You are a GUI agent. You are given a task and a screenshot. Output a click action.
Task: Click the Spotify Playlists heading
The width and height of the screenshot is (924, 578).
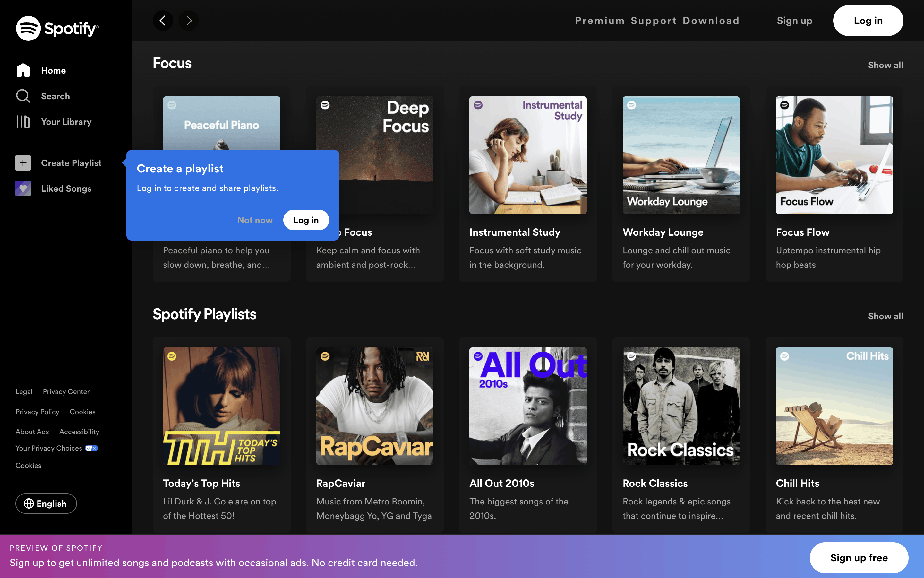(x=204, y=314)
